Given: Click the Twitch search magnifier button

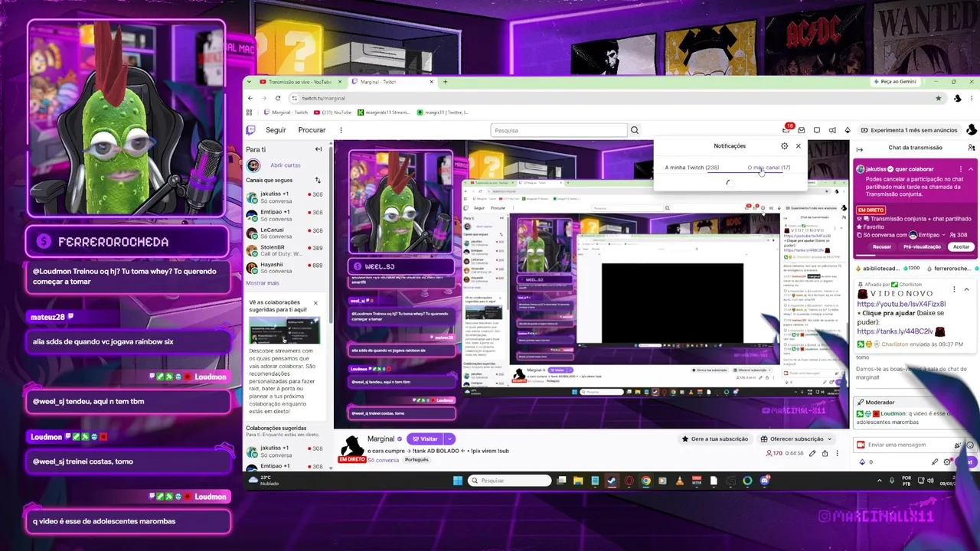Looking at the screenshot, I should [634, 130].
